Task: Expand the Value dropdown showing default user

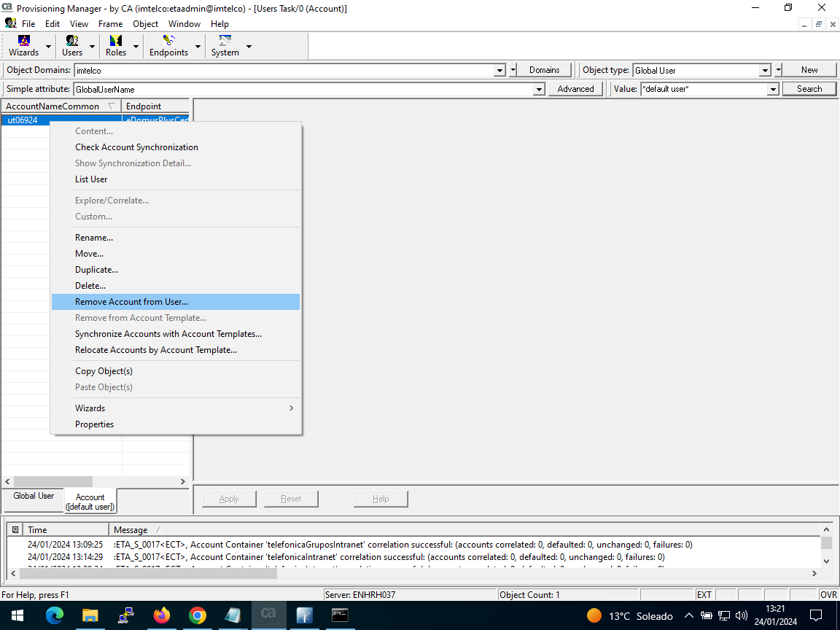Action: coord(773,88)
